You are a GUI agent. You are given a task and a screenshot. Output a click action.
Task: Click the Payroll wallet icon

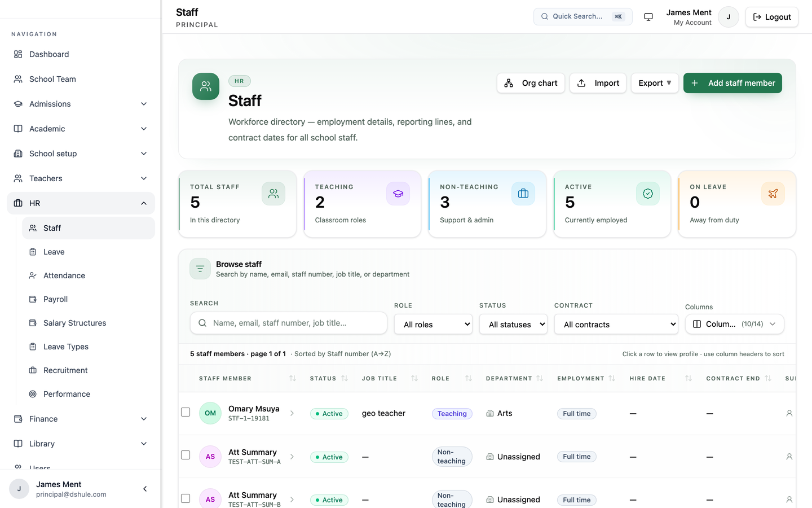click(33, 299)
